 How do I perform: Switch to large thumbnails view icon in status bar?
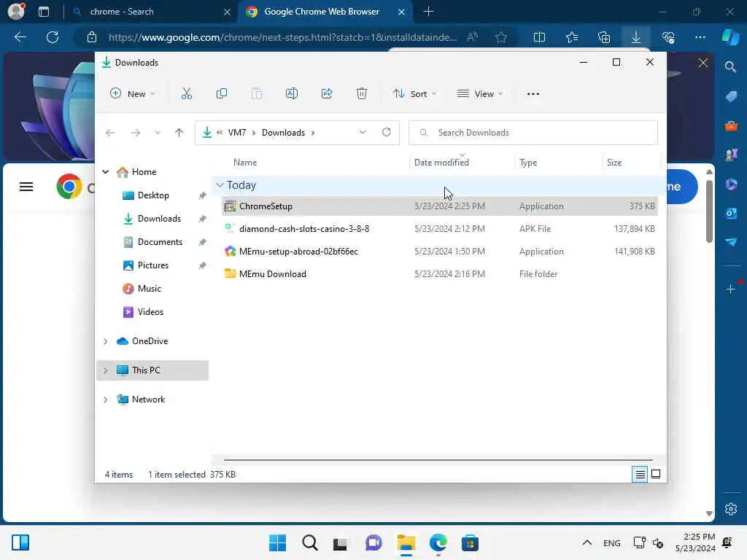point(656,474)
